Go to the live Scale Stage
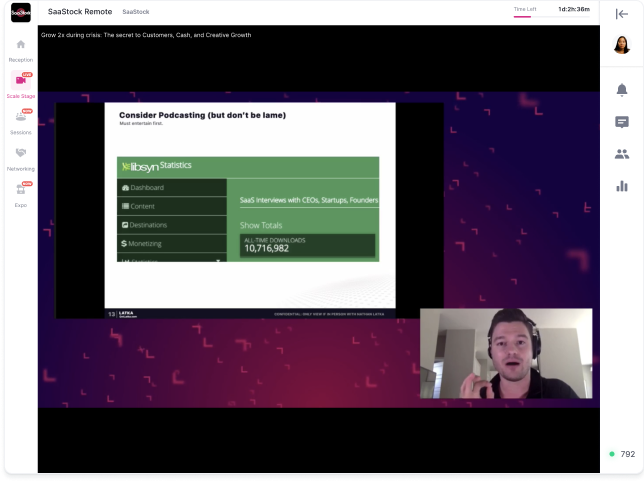The width and height of the screenshot is (644, 482). pyautogui.click(x=20, y=82)
